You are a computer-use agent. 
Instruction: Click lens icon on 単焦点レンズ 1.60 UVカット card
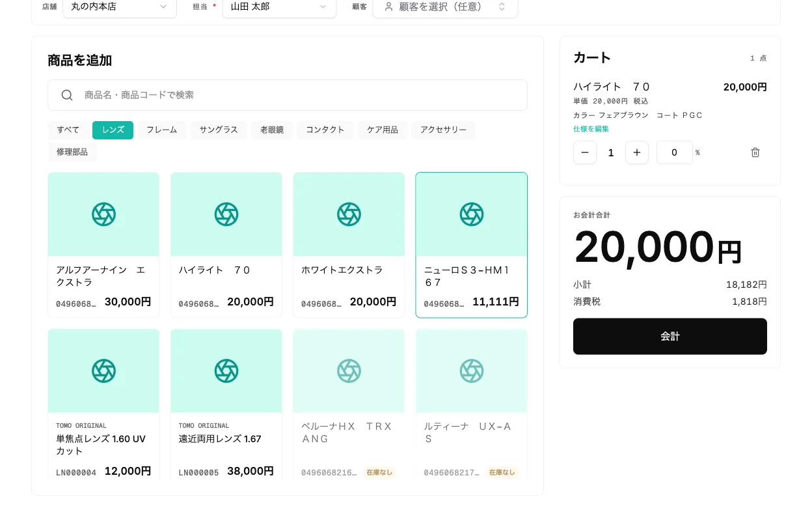103,371
